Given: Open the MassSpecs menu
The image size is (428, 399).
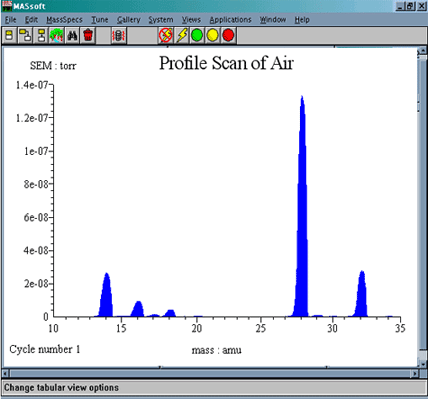Looking at the screenshot, I should point(64,20).
